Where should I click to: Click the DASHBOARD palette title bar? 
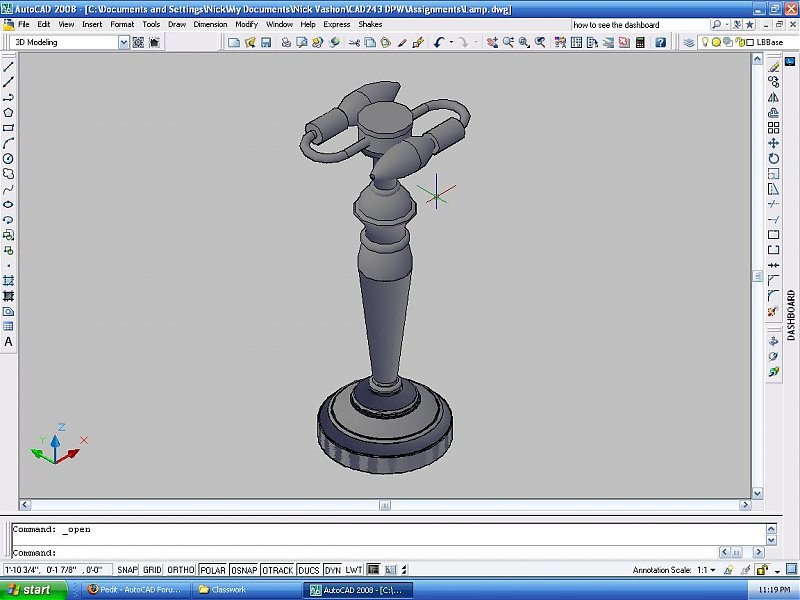point(791,314)
